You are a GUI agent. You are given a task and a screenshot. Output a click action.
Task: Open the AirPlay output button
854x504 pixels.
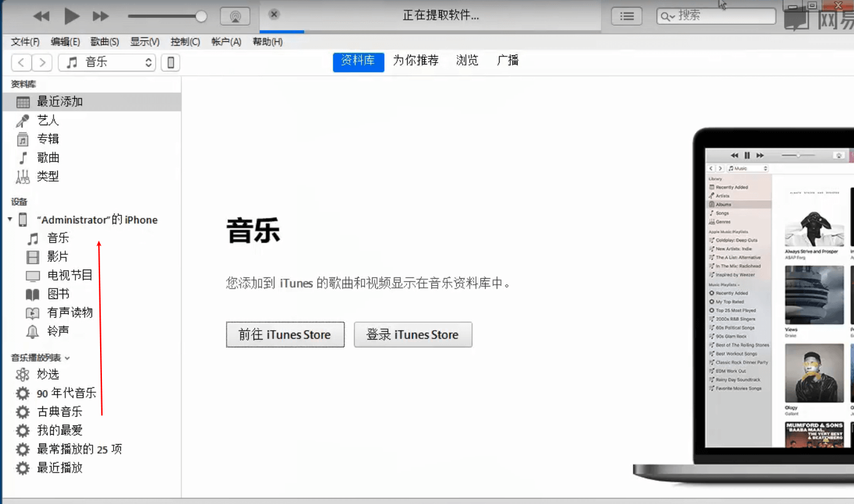235,17
